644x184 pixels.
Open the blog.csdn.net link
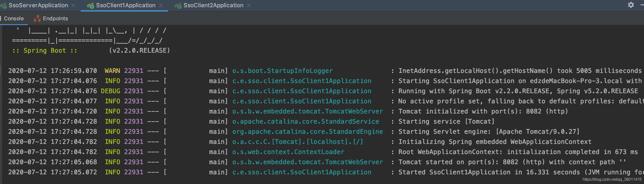click(612, 179)
